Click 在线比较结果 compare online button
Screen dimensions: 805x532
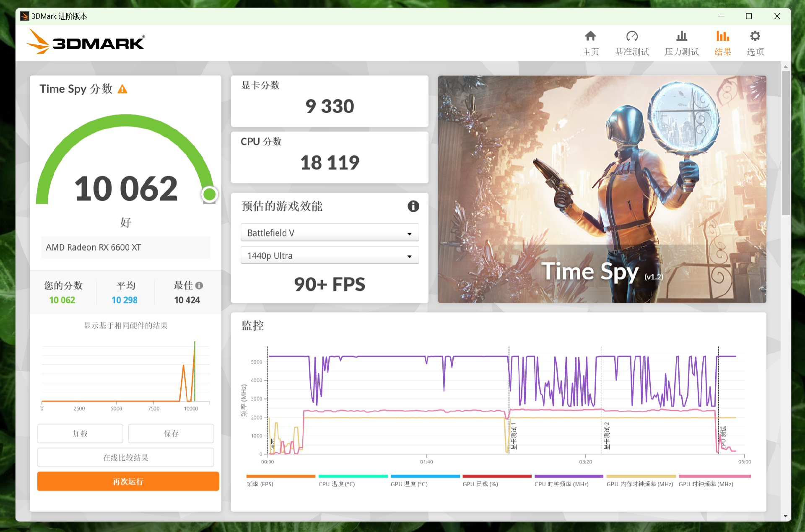click(x=126, y=457)
